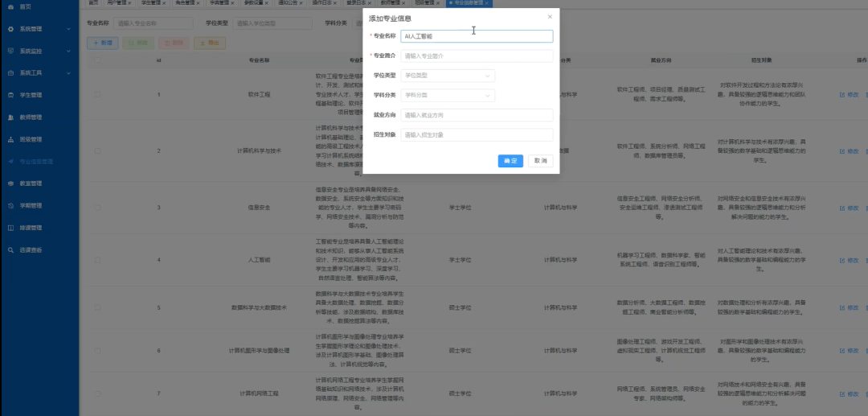This screenshot has width=868, height=416.
Task: Click the 选课查看 search icon
Action: click(11, 249)
